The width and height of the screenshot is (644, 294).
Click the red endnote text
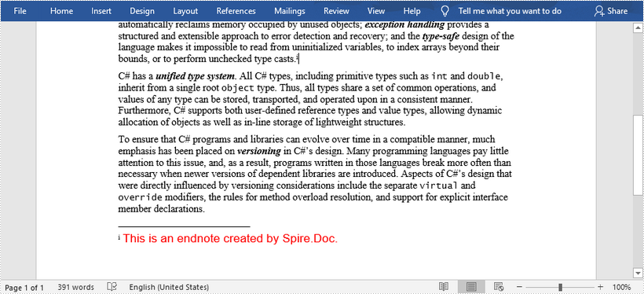tap(230, 238)
